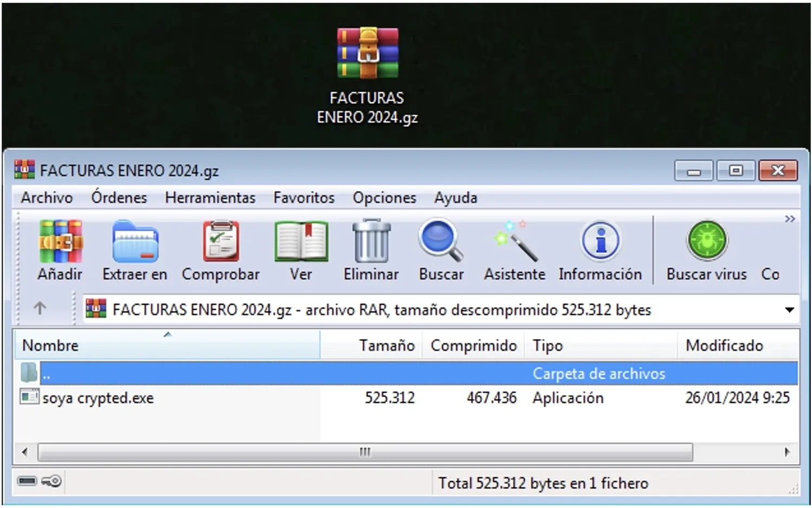
Task: Click the Añadir toolbar icon
Action: click(60, 241)
